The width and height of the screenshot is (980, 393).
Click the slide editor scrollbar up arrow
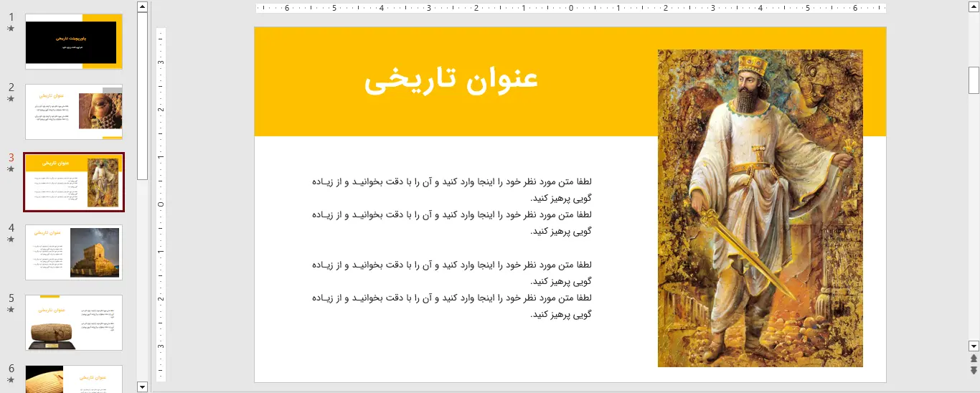click(974, 7)
